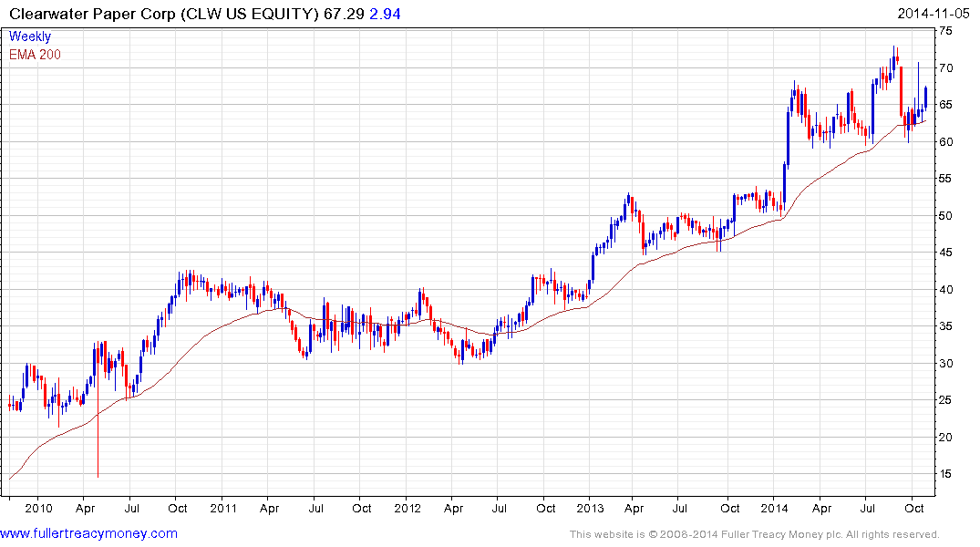Click the 2010 year label on the time axis
Viewport: 980px width, 547px height.
coord(39,507)
